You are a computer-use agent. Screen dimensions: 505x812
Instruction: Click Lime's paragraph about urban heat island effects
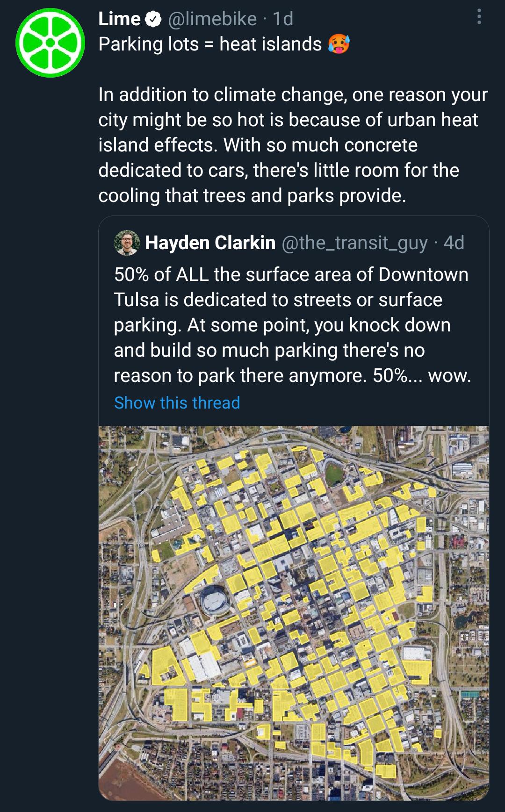(x=293, y=145)
